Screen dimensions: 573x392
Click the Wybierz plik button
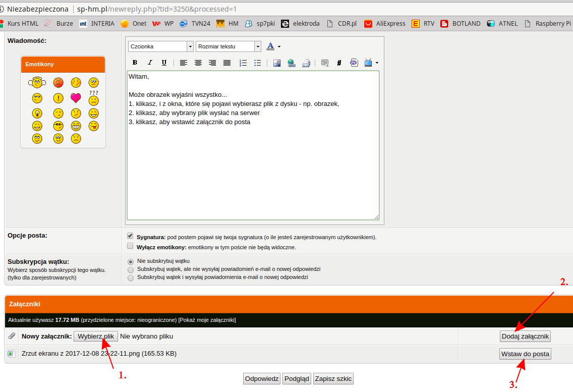tap(96, 336)
